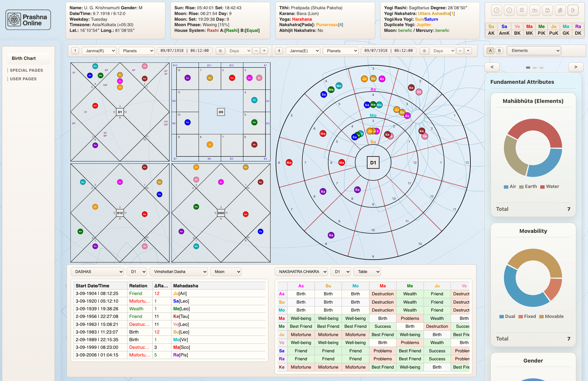Click the globe icon beside the 1918 date field
Viewport: 588px width, 381px height.
pyautogui.click(x=220, y=50)
